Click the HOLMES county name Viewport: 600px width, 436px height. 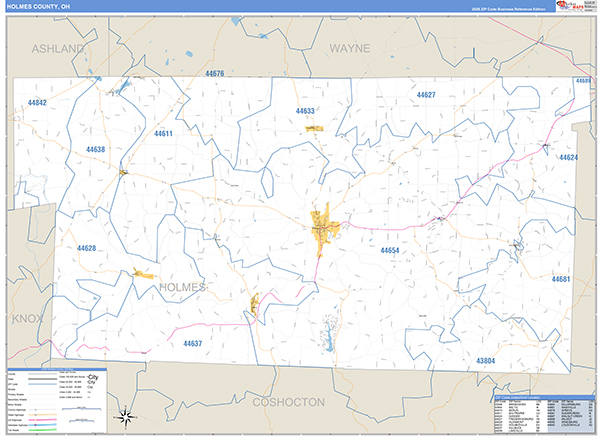[182, 287]
